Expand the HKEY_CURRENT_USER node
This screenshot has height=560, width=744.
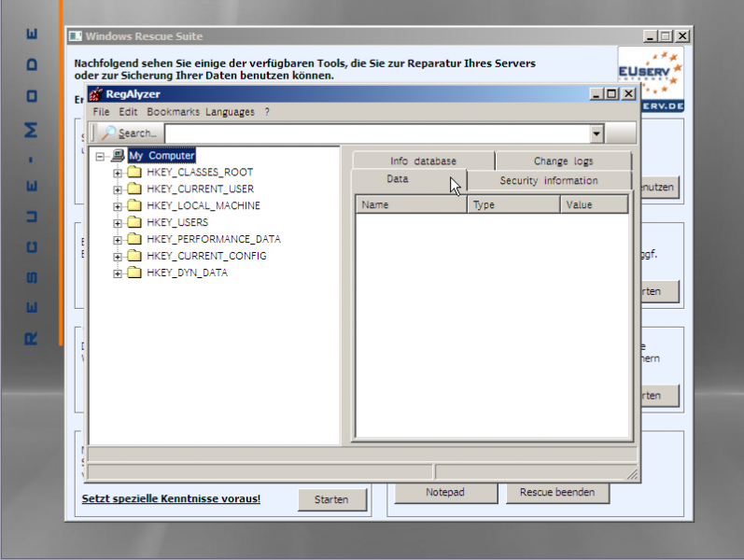(118, 189)
